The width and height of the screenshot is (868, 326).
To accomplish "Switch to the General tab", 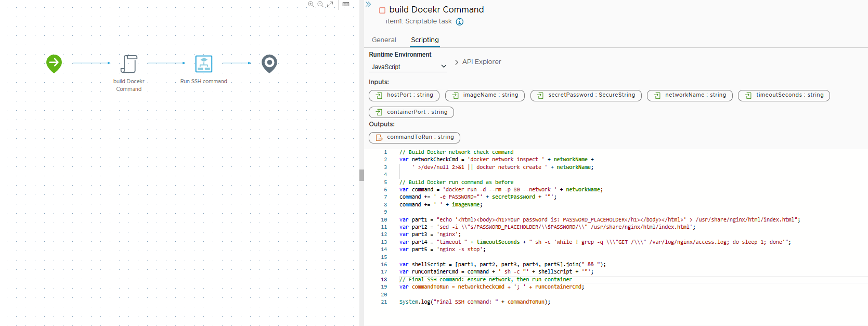I will [x=384, y=40].
